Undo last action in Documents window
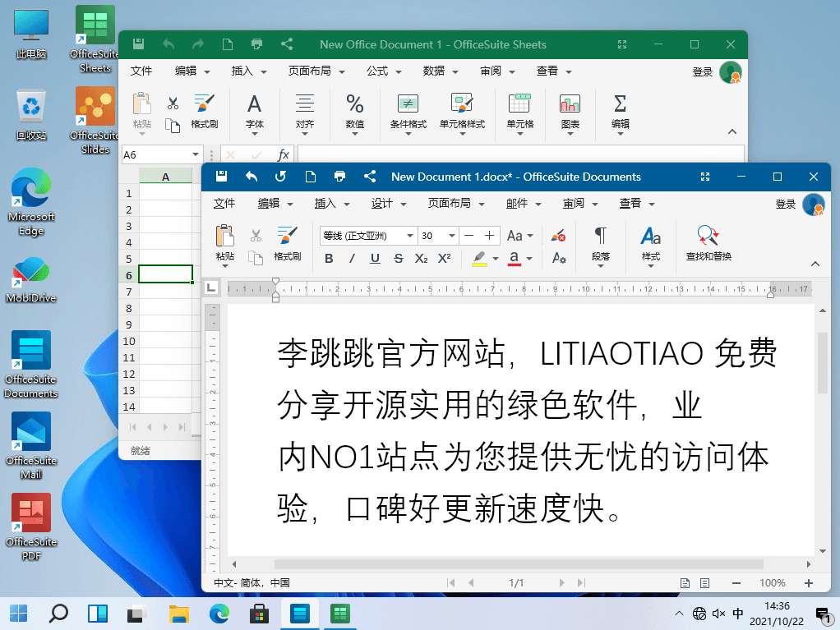The image size is (840, 630). [x=252, y=177]
